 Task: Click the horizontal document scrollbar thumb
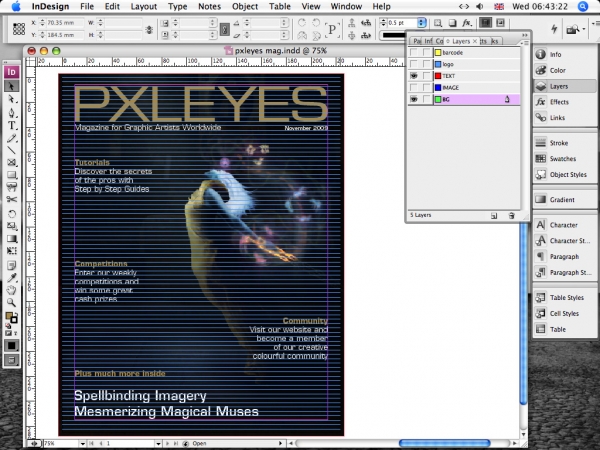click(x=444, y=443)
